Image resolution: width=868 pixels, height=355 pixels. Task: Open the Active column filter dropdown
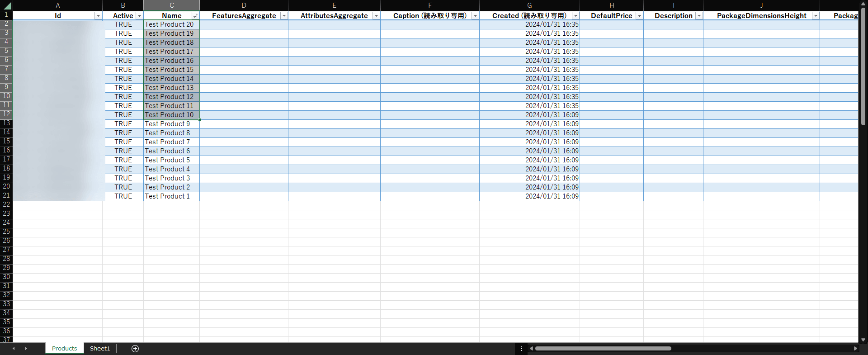click(139, 16)
